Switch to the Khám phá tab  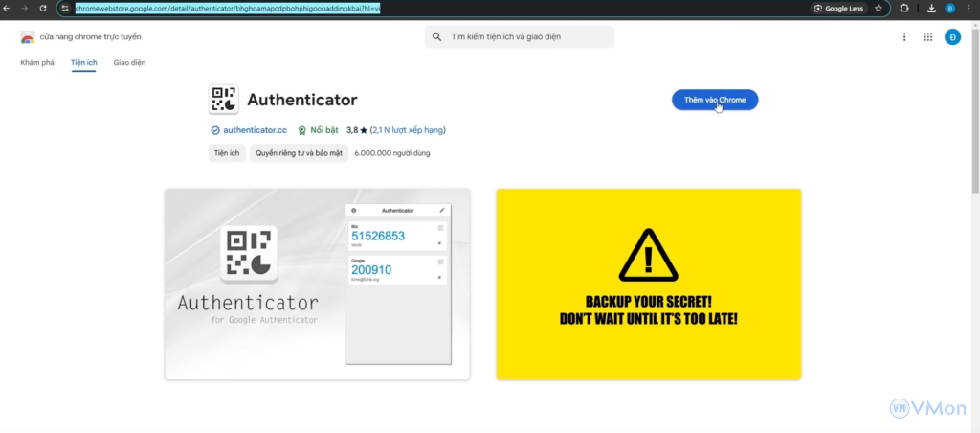click(37, 63)
